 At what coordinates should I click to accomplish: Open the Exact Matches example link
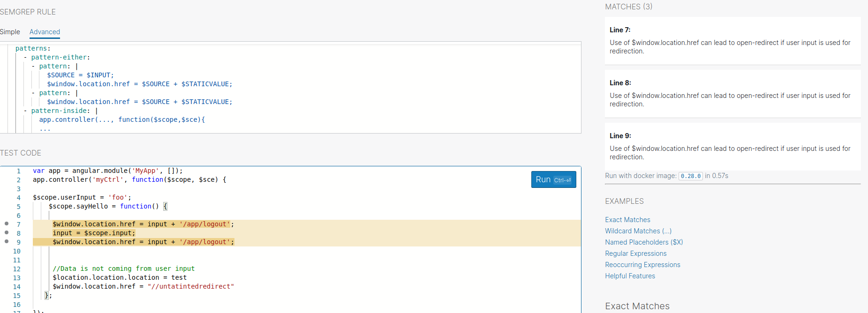[x=627, y=220]
